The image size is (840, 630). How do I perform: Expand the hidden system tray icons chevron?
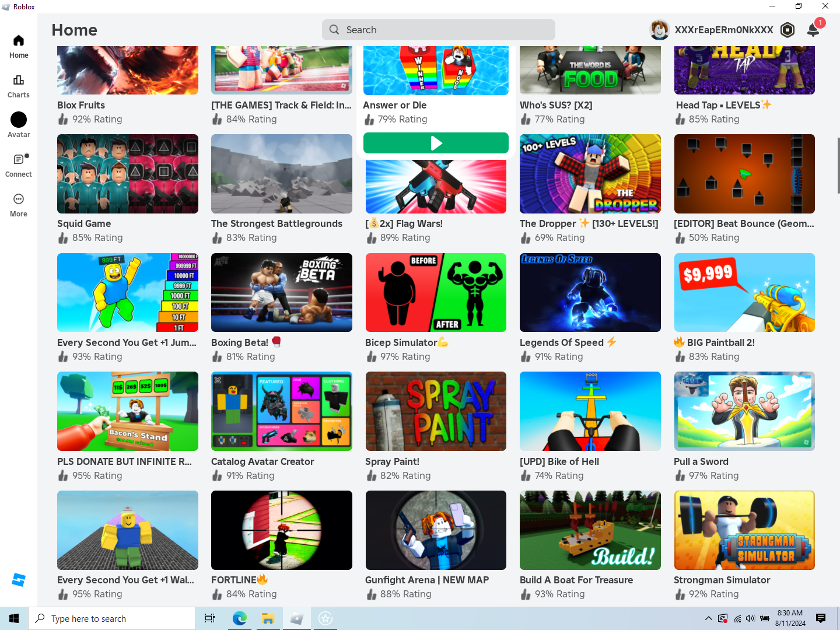tap(708, 618)
